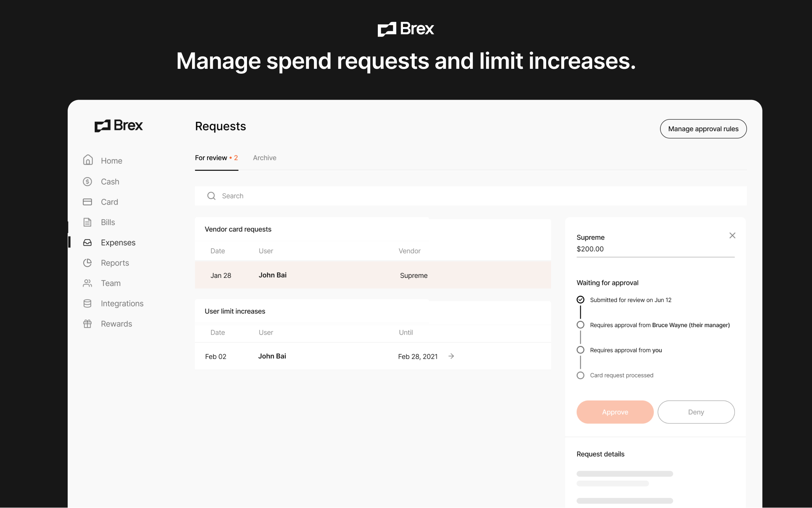
Task: Open John Bai's limit increase via arrow
Action: (x=451, y=356)
